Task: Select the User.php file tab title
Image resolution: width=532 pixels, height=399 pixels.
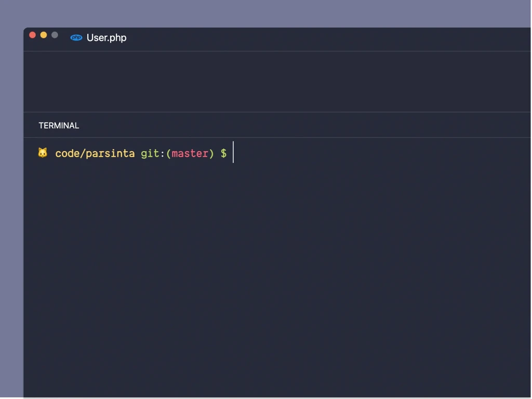Action: 107,37
